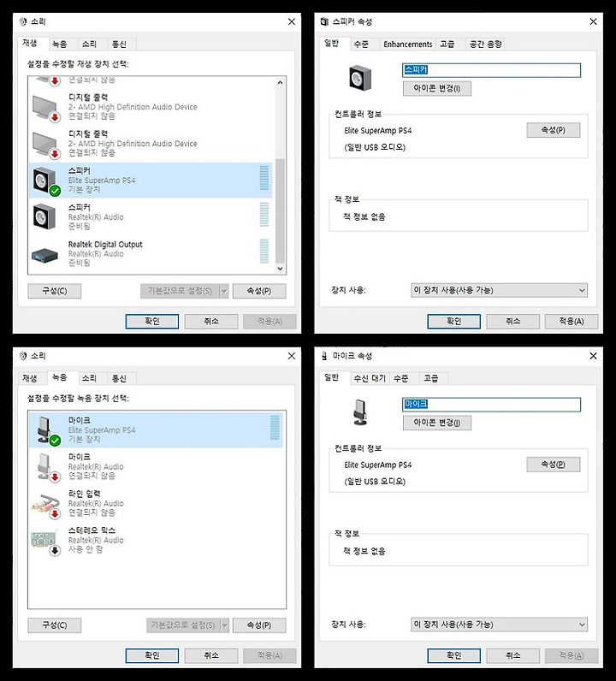The height and width of the screenshot is (681, 616).
Task: Click 속성(P) button in the playback dialog
Action: [259, 291]
